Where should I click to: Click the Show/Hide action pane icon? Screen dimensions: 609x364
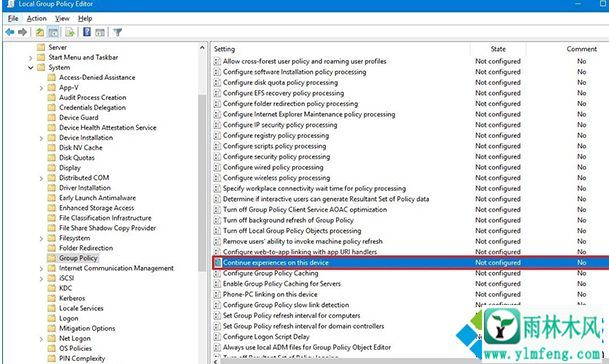coord(100,32)
